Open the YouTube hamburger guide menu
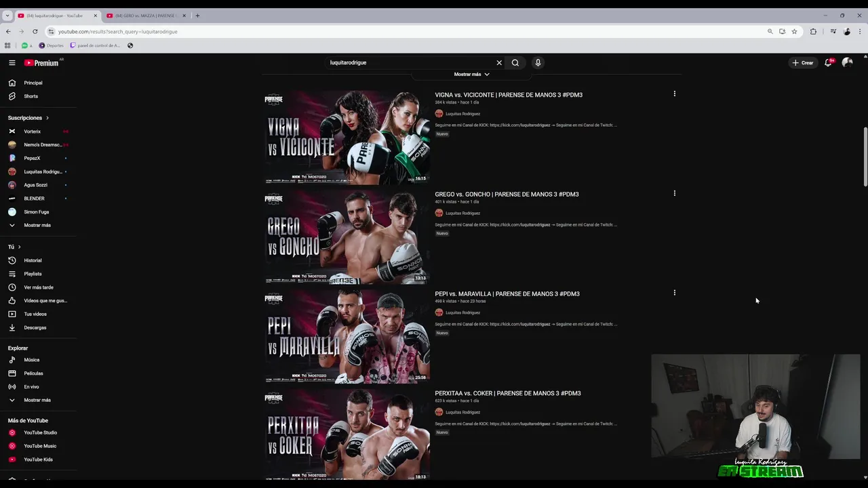Screen dimensions: 868x488 pyautogui.click(x=12, y=62)
